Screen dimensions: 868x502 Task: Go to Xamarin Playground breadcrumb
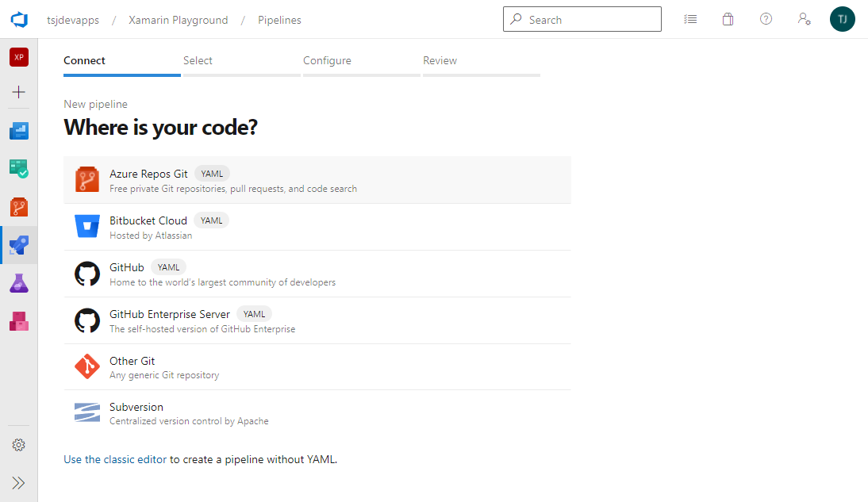tap(179, 20)
